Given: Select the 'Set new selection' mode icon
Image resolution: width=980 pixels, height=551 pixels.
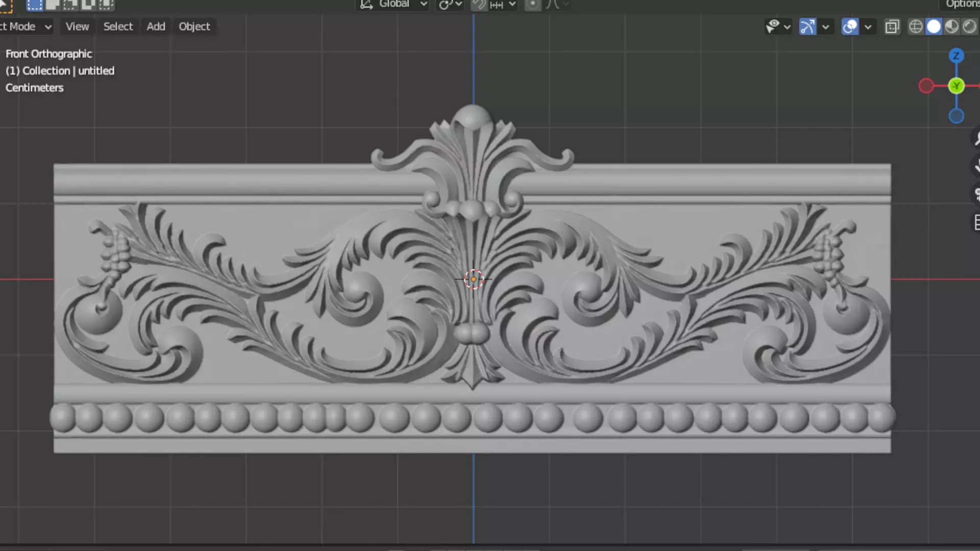Looking at the screenshot, I should pos(35,5).
